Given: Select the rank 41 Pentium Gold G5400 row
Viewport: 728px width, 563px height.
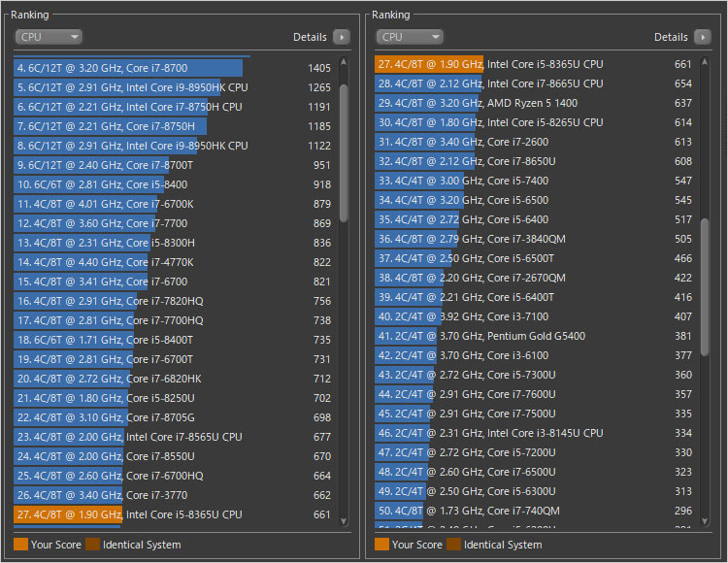Looking at the screenshot, I should (534, 336).
